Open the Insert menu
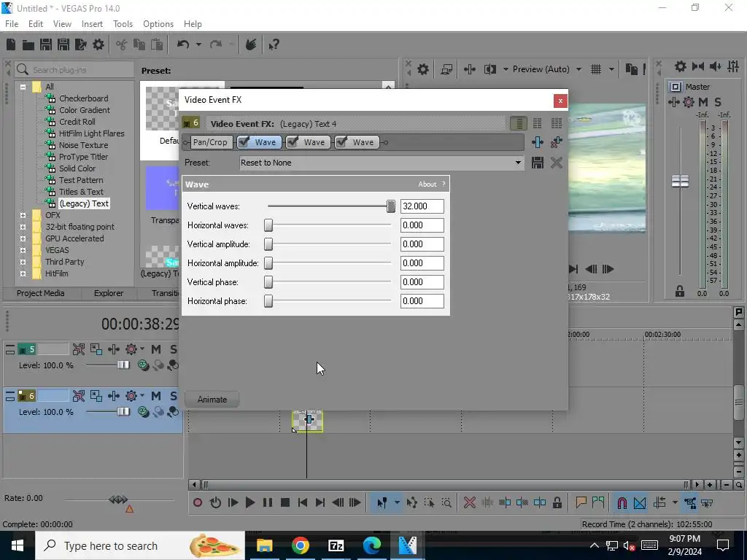Image resolution: width=747 pixels, height=560 pixels. (92, 24)
